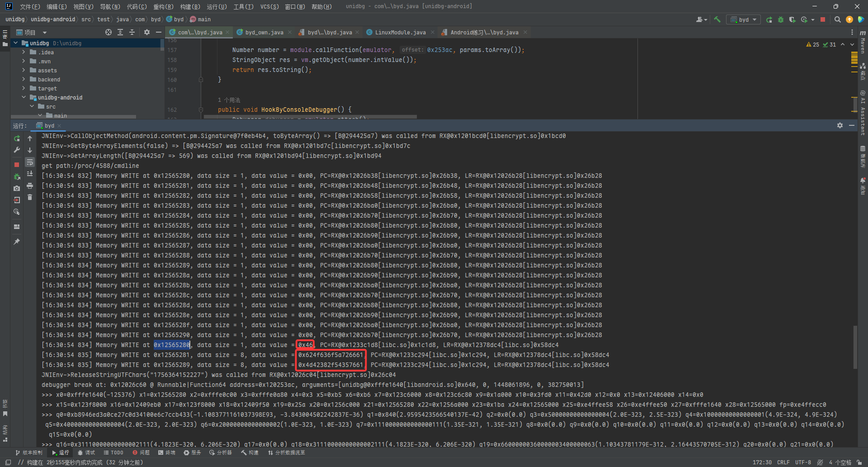
Task: Show the editor tabs overflow menu
Action: [x=852, y=32]
